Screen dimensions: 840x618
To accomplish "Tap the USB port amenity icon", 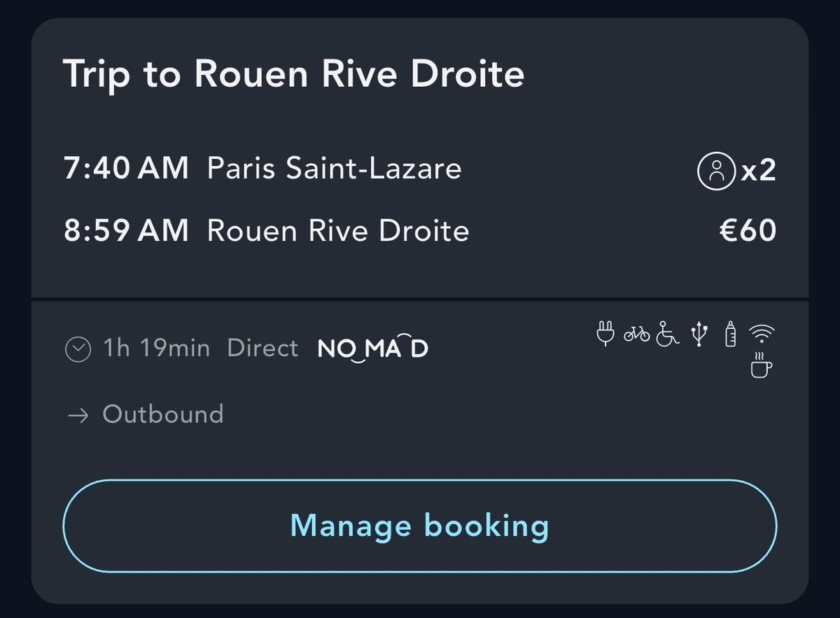I will tap(699, 334).
